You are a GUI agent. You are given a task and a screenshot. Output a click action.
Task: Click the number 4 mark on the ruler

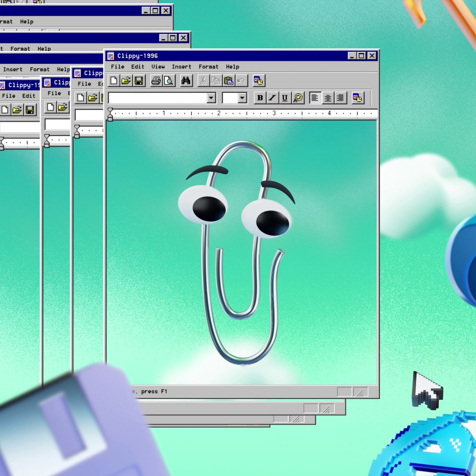(x=329, y=113)
